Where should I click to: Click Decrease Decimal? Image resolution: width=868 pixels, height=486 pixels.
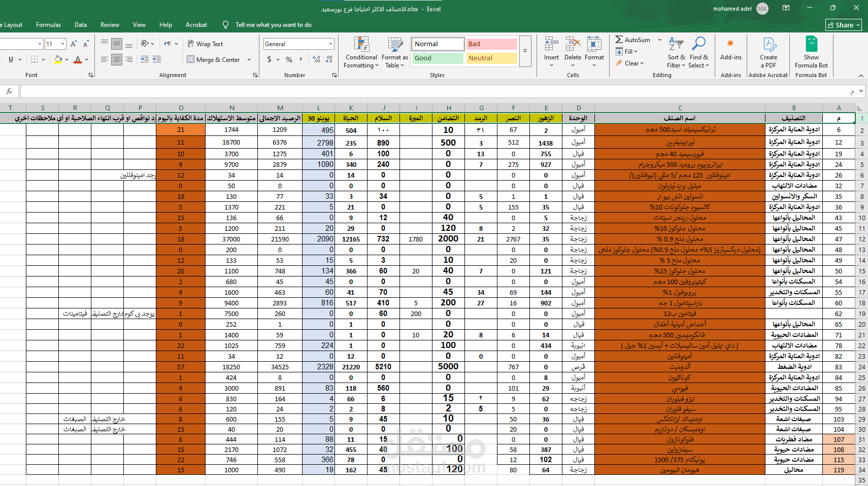329,59
